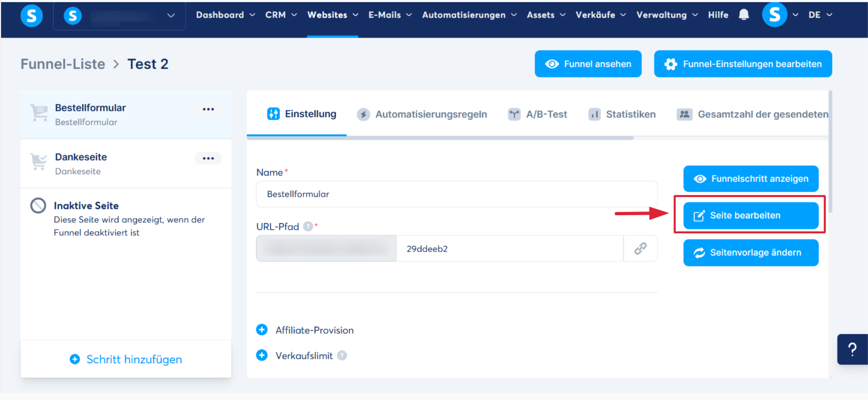The width and height of the screenshot is (868, 400).
Task: Open the E-Mails menu
Action: (390, 15)
